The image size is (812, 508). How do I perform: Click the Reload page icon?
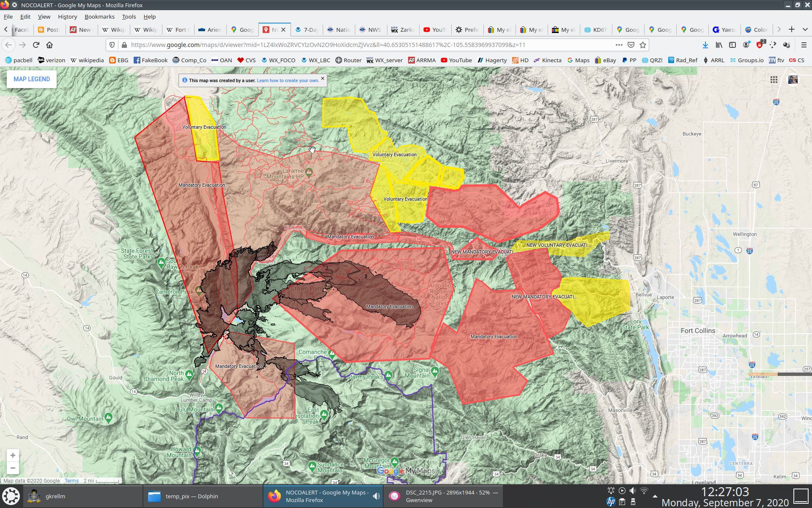pyautogui.click(x=36, y=44)
